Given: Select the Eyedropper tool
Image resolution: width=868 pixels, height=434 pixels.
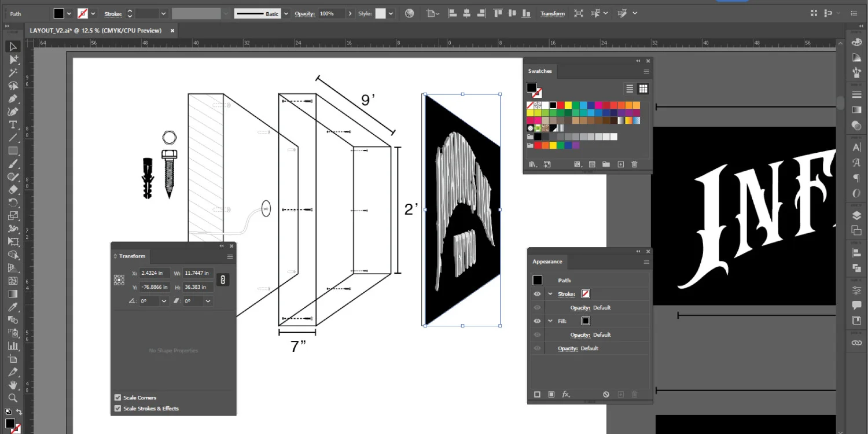Looking at the screenshot, I should (x=13, y=307).
